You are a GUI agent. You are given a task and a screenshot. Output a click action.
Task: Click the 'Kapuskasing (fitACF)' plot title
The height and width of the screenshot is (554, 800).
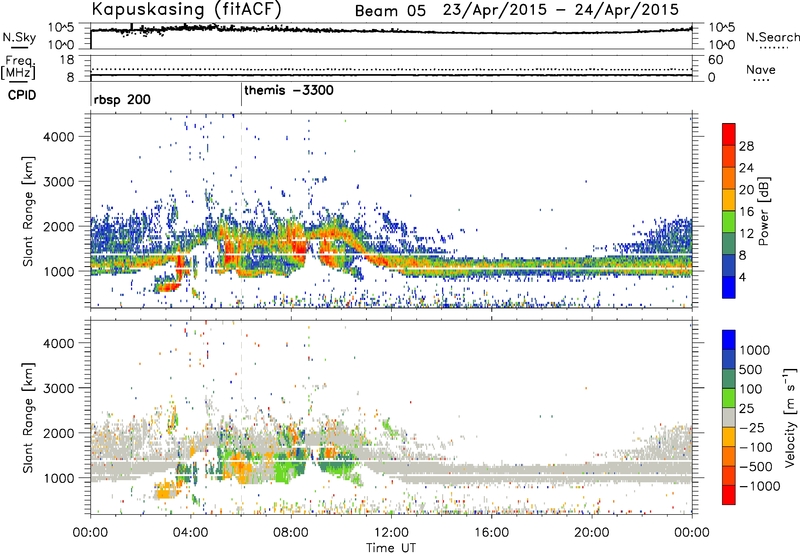coord(186,9)
